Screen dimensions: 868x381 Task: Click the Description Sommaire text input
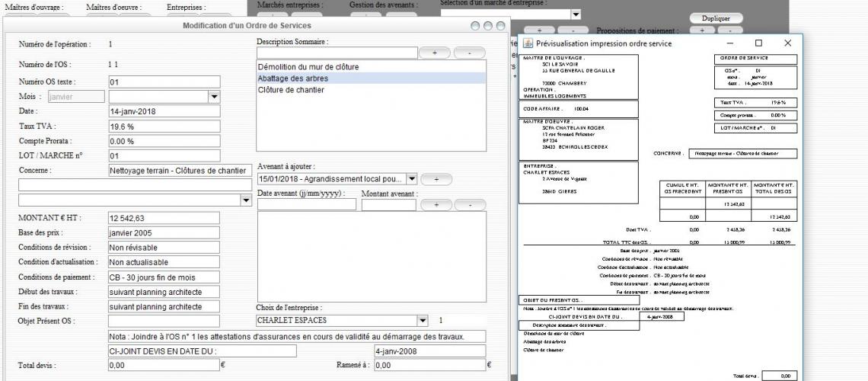coord(337,53)
